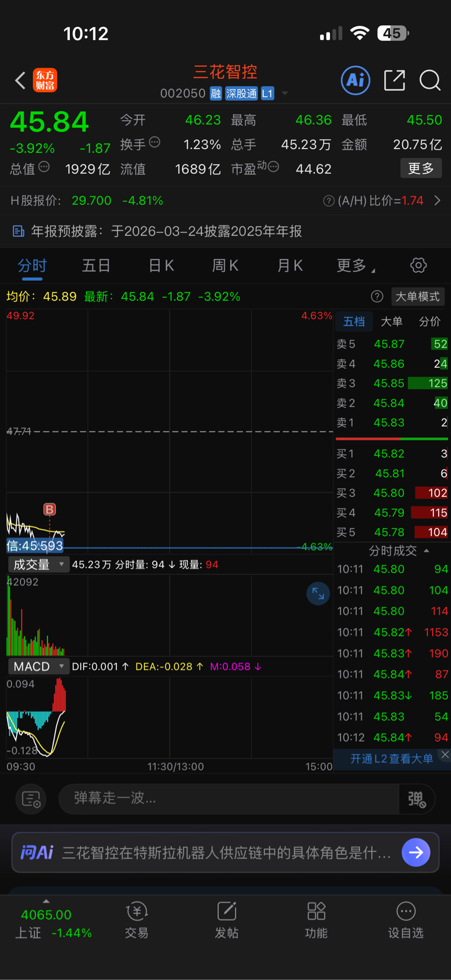
Task: Switch to 月K chart tab
Action: [290, 265]
